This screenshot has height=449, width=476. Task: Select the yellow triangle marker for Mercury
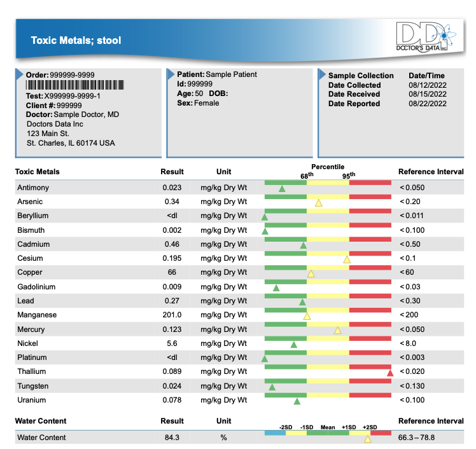point(337,331)
